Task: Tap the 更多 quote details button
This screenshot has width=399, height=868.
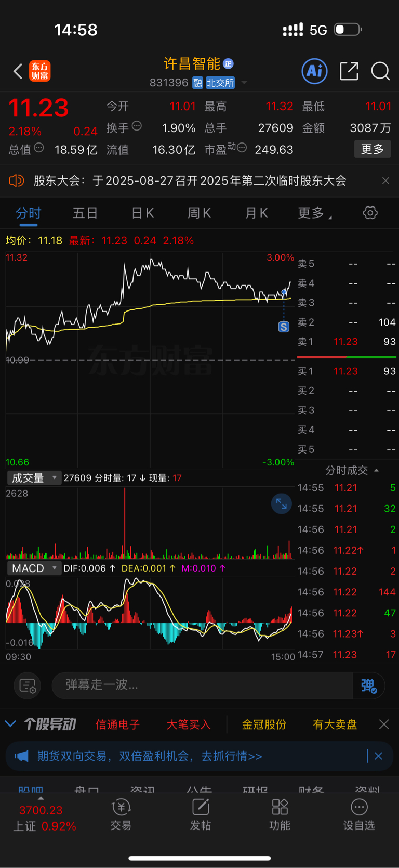Action: click(x=373, y=149)
